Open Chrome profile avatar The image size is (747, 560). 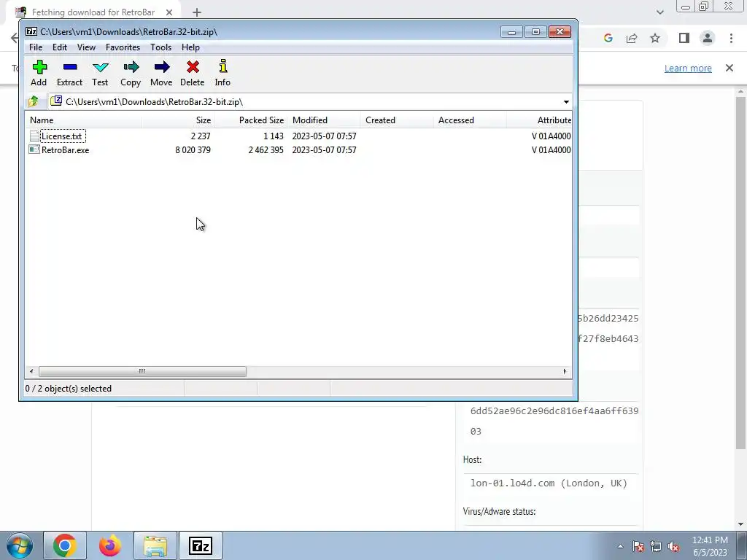pos(708,38)
